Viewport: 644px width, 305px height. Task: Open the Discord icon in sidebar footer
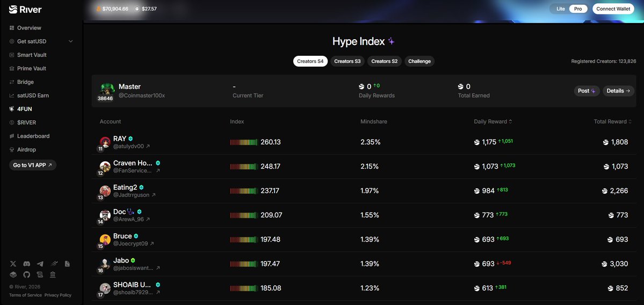(x=27, y=264)
